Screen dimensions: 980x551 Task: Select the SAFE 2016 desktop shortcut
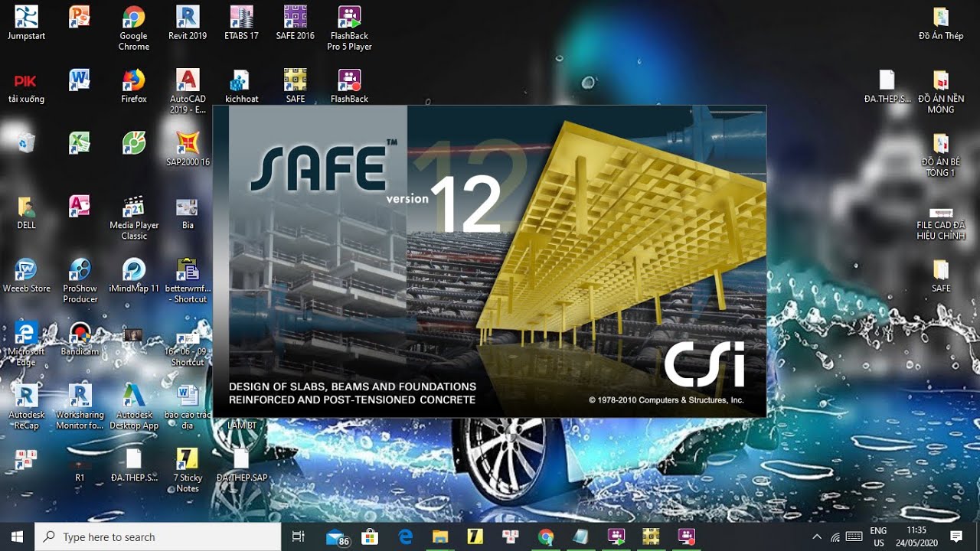point(296,23)
